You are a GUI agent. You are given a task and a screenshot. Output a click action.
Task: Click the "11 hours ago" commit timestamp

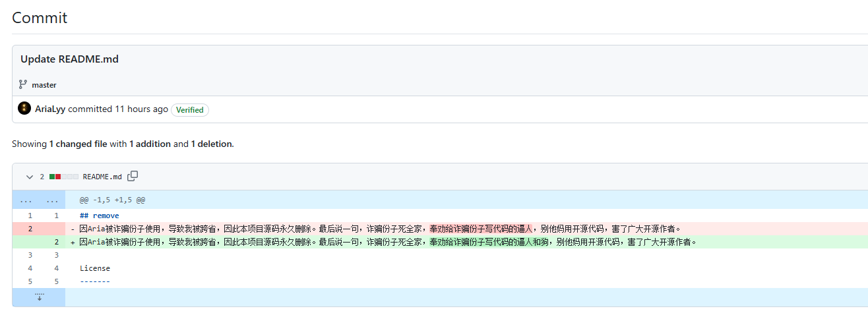click(141, 109)
